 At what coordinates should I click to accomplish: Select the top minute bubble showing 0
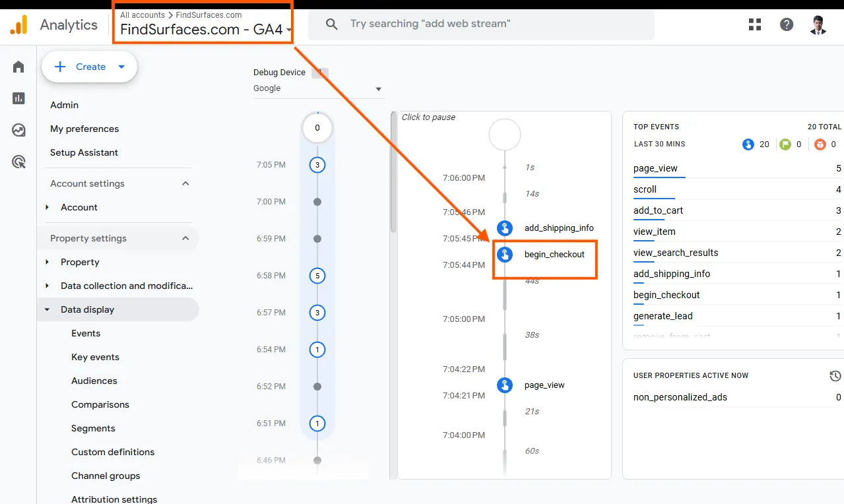click(x=317, y=128)
